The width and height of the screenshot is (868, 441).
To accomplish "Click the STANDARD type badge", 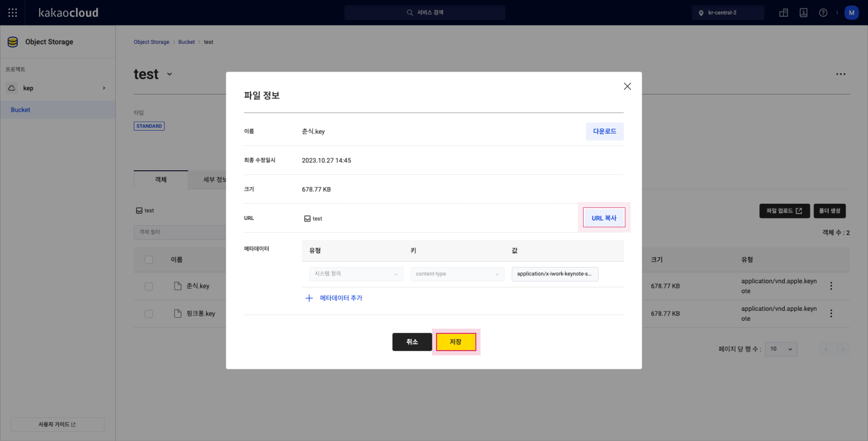I will (149, 126).
